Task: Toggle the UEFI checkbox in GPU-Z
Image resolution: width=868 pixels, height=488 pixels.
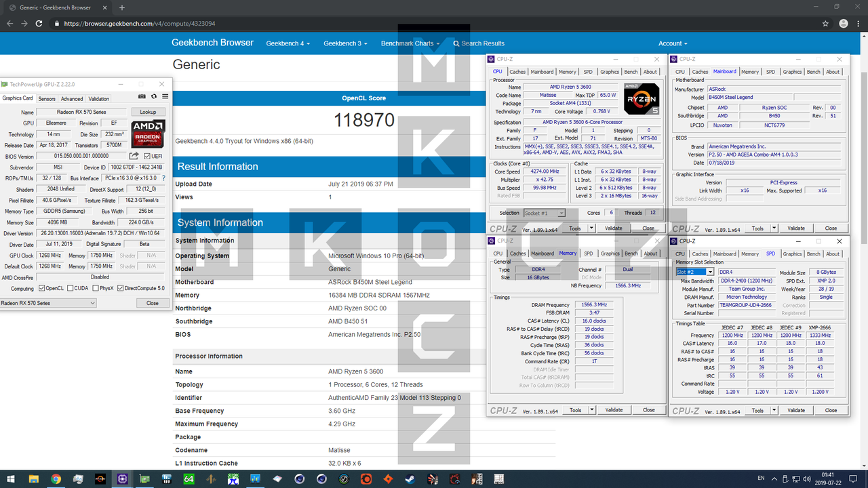Action: [x=148, y=156]
